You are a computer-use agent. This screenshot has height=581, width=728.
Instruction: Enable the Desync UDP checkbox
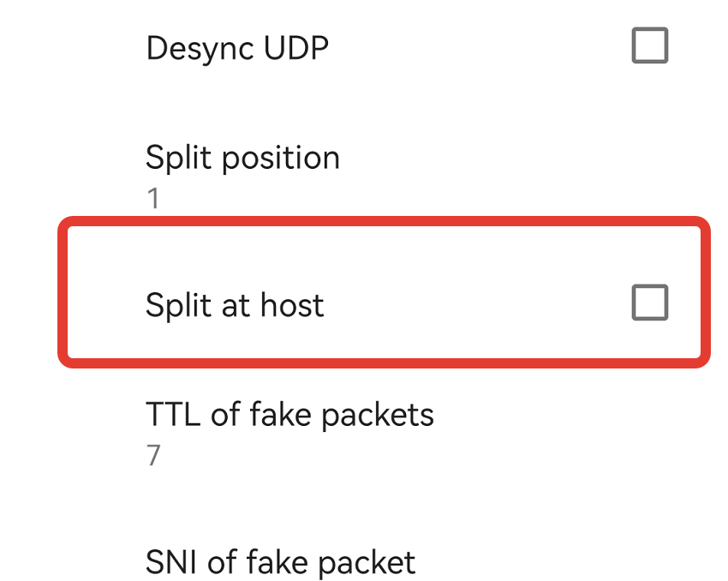click(649, 46)
